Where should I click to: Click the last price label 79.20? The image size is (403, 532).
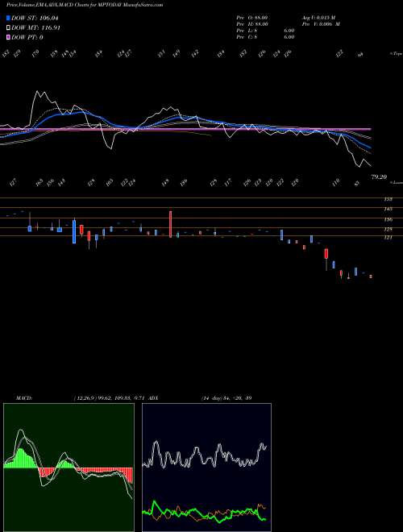click(x=379, y=177)
